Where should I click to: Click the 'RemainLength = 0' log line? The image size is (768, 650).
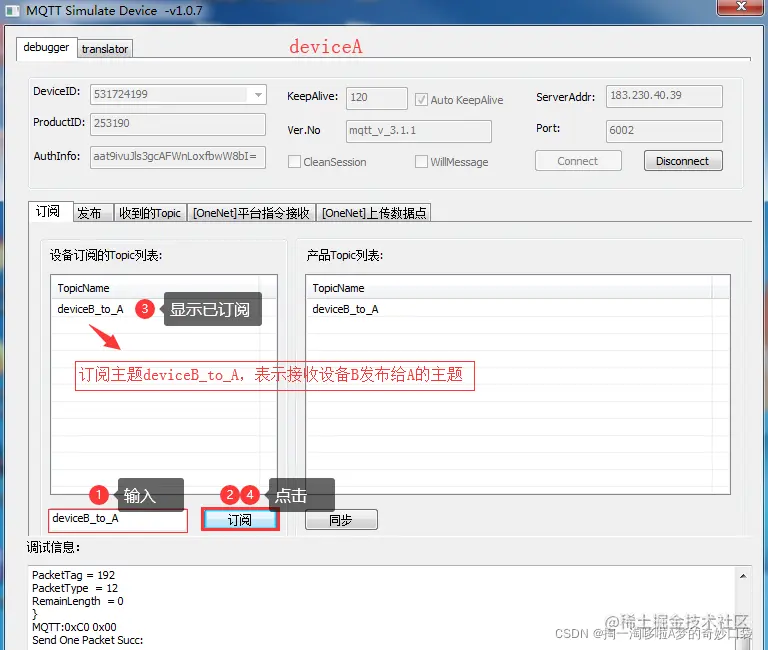click(78, 601)
